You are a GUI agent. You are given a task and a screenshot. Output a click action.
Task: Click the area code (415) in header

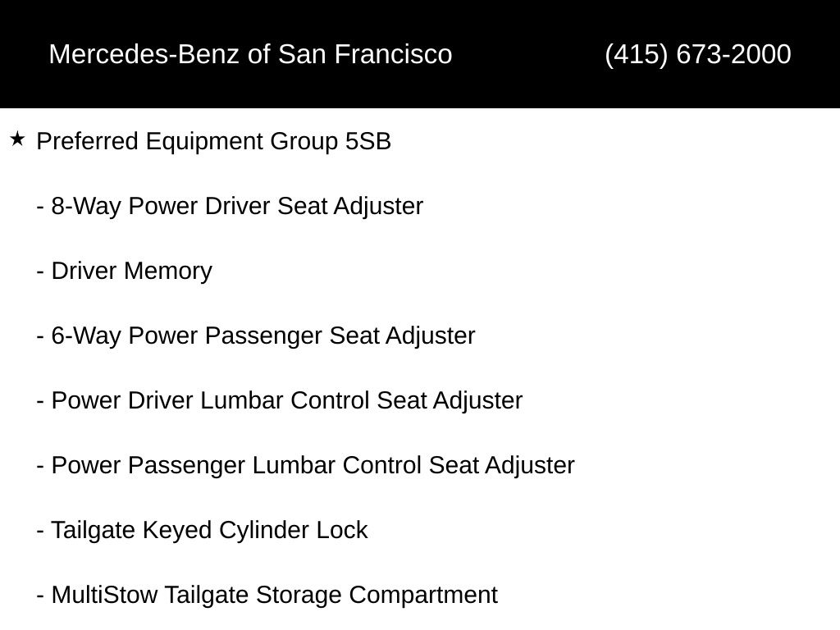637,54
